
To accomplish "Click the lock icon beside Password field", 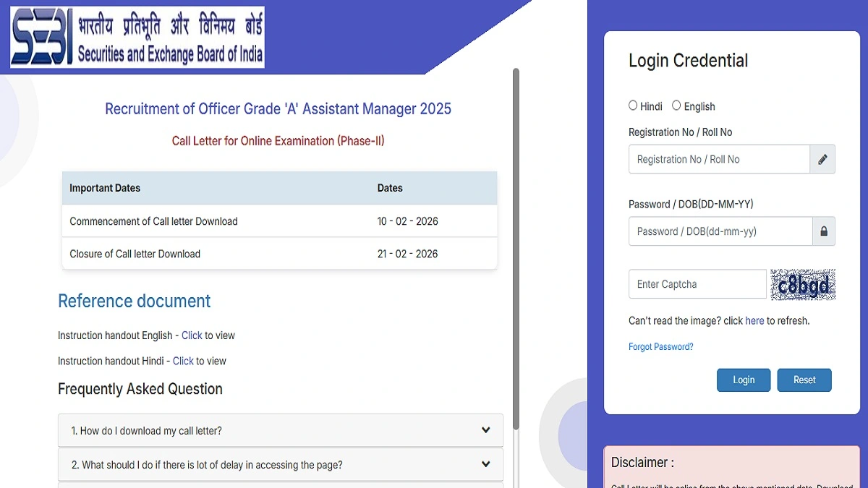I will click(822, 231).
